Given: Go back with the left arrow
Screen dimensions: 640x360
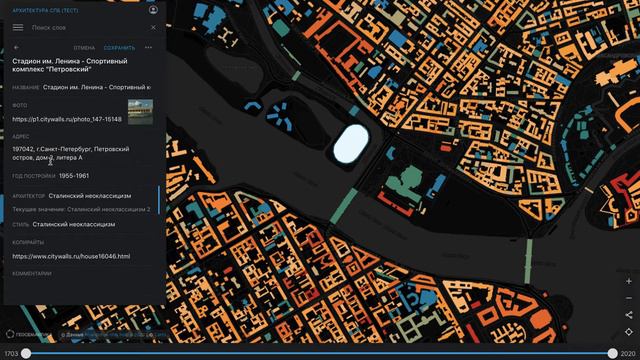Looking at the screenshot, I should [x=16, y=48].
